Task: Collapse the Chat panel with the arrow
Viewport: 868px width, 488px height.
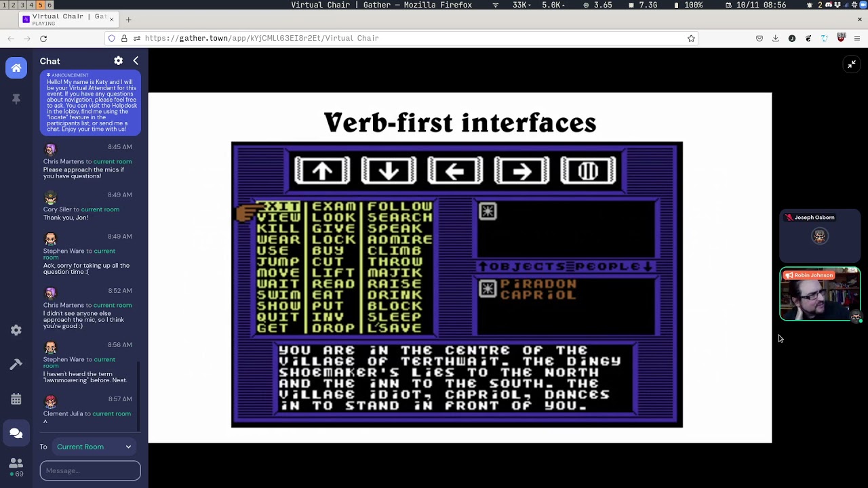Action: (136, 61)
